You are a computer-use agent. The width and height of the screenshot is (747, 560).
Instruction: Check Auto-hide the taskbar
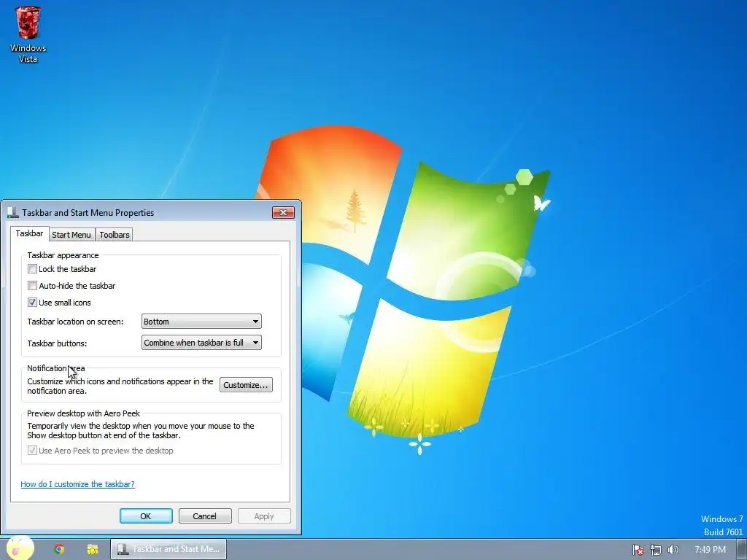click(32, 286)
